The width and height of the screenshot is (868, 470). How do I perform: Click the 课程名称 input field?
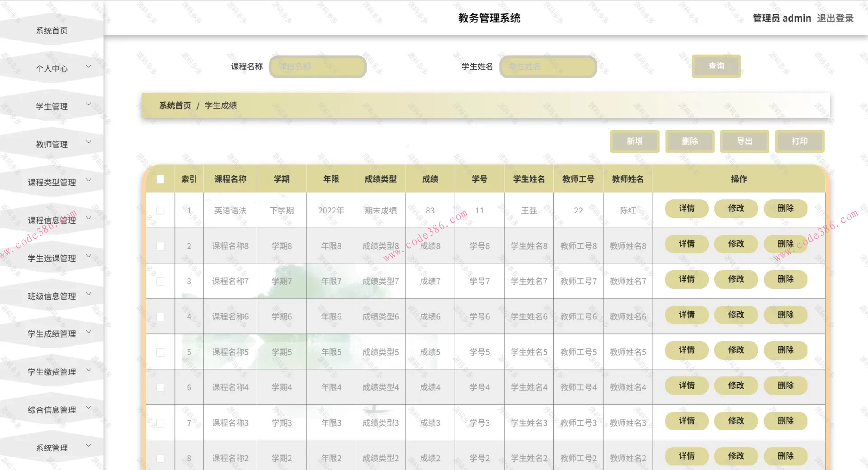pos(317,66)
